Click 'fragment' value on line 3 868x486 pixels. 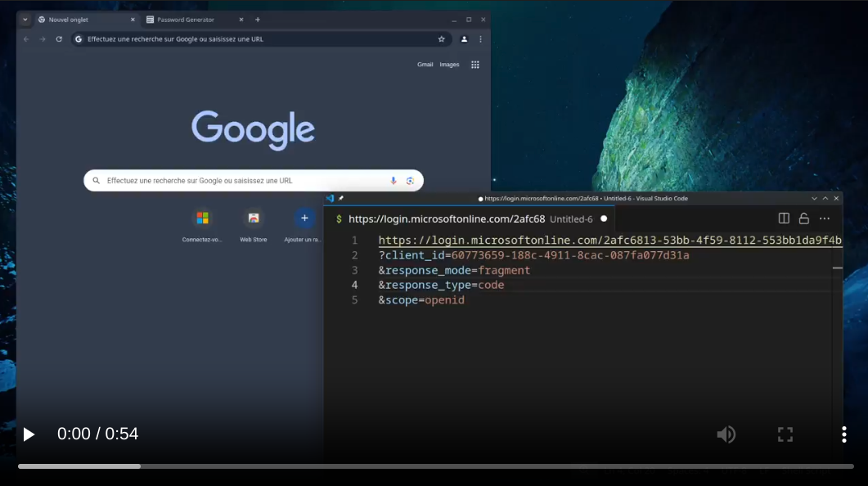pyautogui.click(x=504, y=270)
